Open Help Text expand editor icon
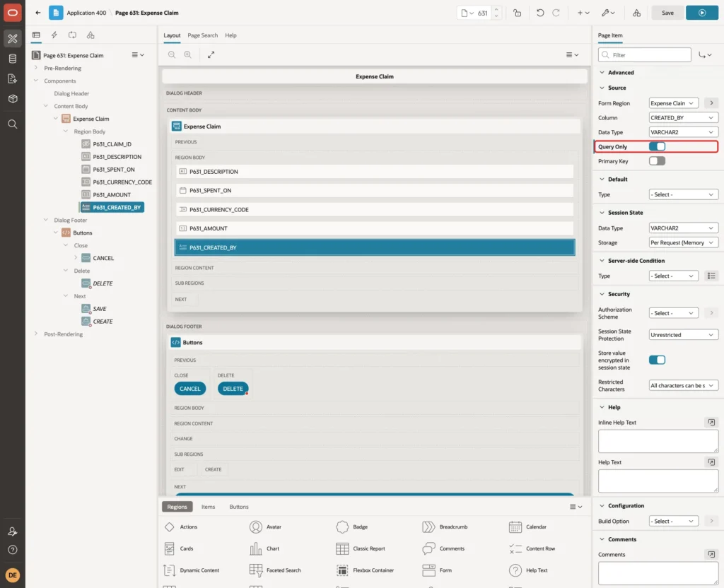724x588 pixels. [711, 462]
